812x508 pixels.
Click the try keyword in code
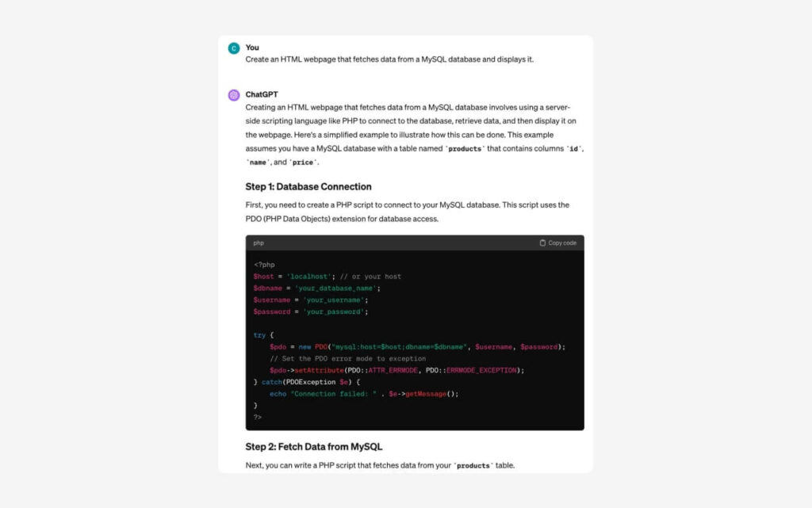tap(259, 335)
